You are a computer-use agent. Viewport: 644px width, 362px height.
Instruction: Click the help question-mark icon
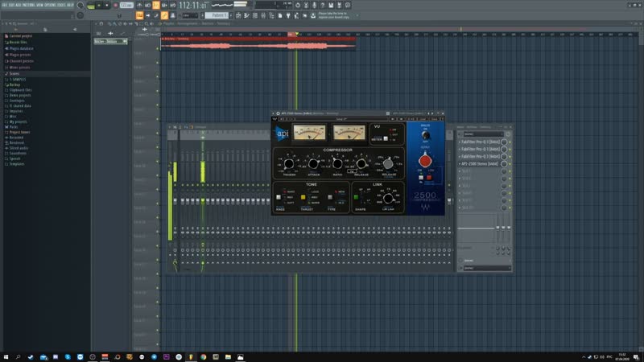[x=323, y=6]
